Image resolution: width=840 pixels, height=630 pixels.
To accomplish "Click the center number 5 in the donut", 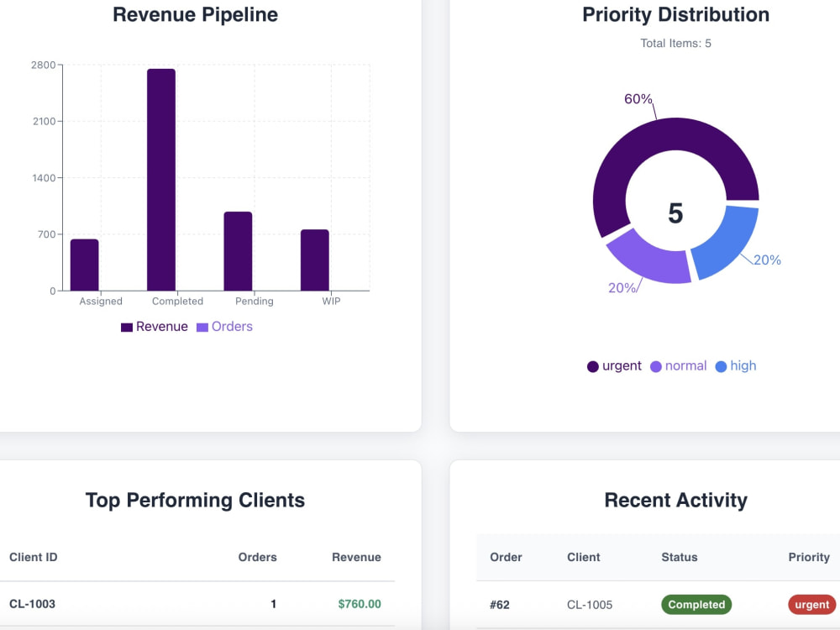I will pyautogui.click(x=675, y=213).
